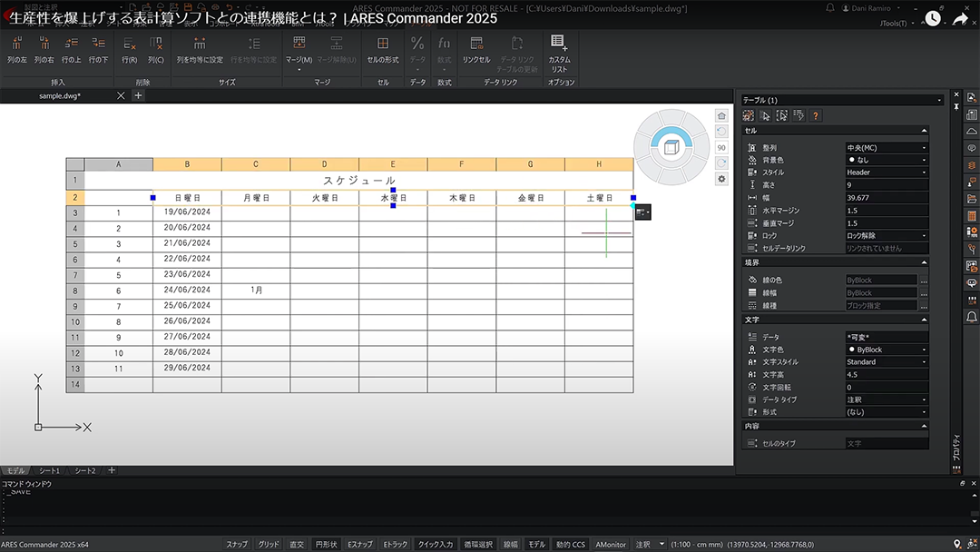This screenshot has width=980, height=552.
Task: Open the layers icon in right sidebar
Action: click(971, 165)
